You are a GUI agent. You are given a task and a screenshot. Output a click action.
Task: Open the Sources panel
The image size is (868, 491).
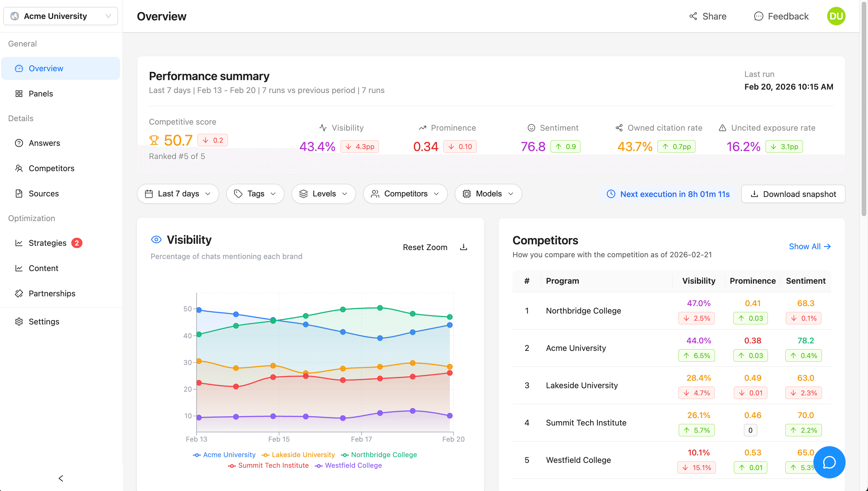pyautogui.click(x=44, y=193)
